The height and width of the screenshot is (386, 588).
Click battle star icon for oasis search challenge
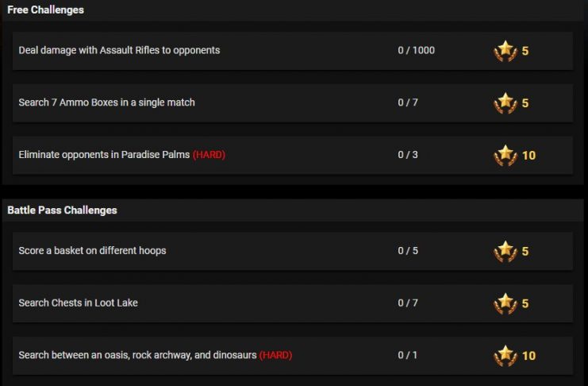tap(505, 356)
